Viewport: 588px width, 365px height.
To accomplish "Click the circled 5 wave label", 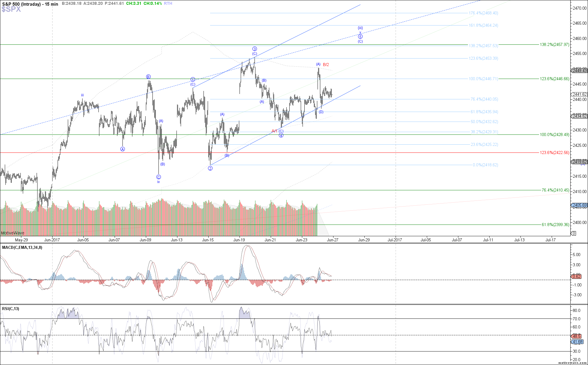I will point(360,37).
